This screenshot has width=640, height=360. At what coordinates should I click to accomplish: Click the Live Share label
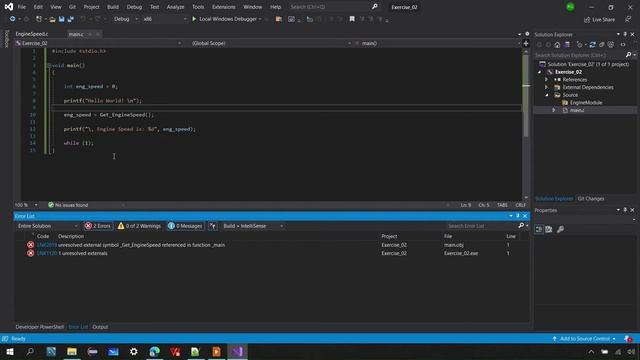tap(603, 20)
